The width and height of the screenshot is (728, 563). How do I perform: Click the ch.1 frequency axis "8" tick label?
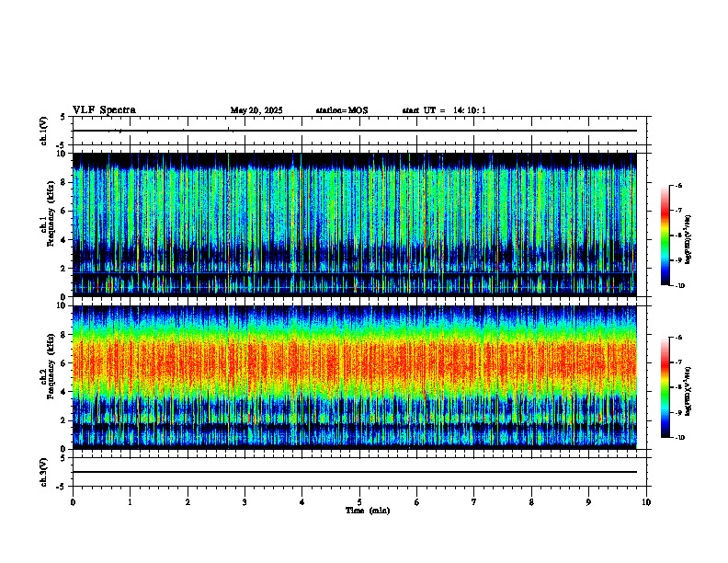tap(63, 182)
